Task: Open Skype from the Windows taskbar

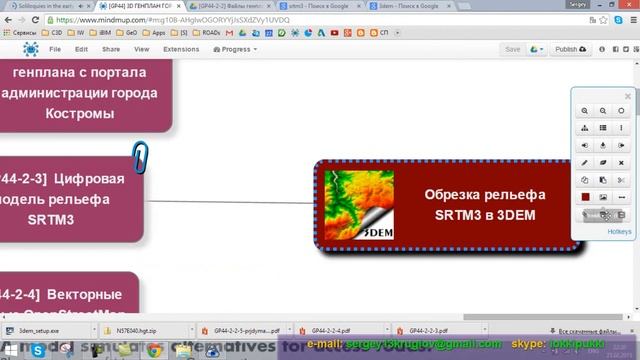Action: pyautogui.click(x=38, y=350)
